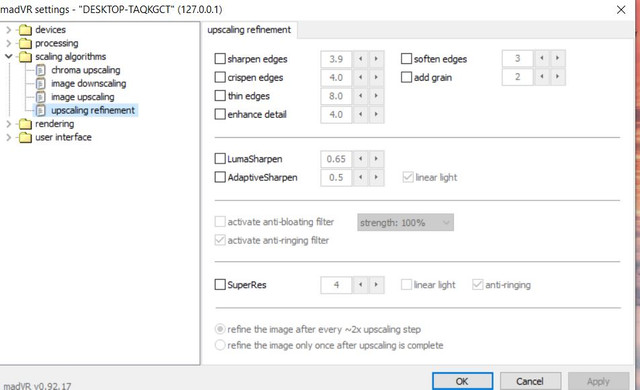Expand the rendering tree node
This screenshot has width=640, height=390.
[9, 124]
